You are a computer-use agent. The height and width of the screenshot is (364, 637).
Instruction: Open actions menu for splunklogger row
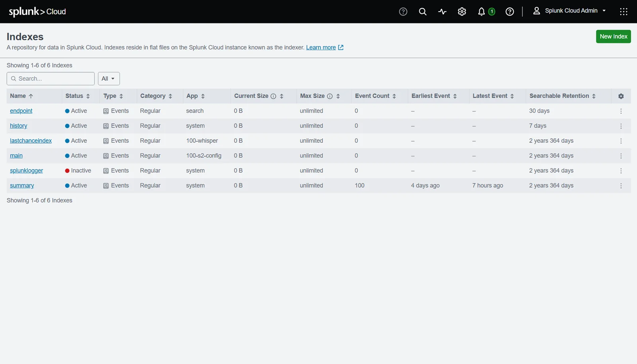[621, 171]
